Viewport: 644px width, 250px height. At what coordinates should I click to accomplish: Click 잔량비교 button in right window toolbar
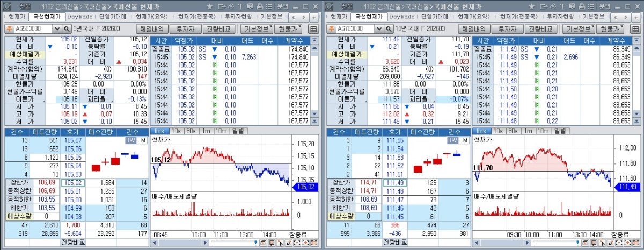(x=540, y=28)
